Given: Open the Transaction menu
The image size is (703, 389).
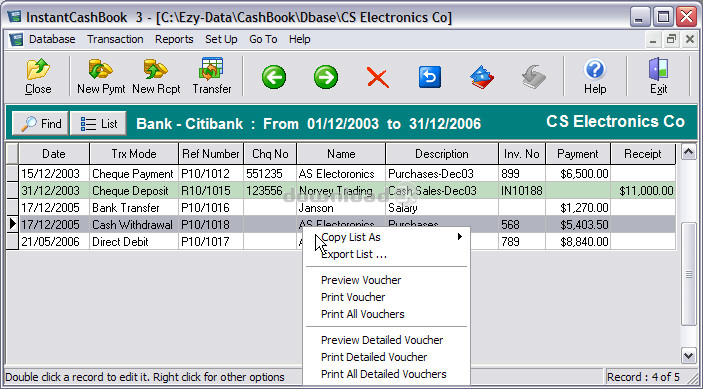Looking at the screenshot, I should point(115,39).
